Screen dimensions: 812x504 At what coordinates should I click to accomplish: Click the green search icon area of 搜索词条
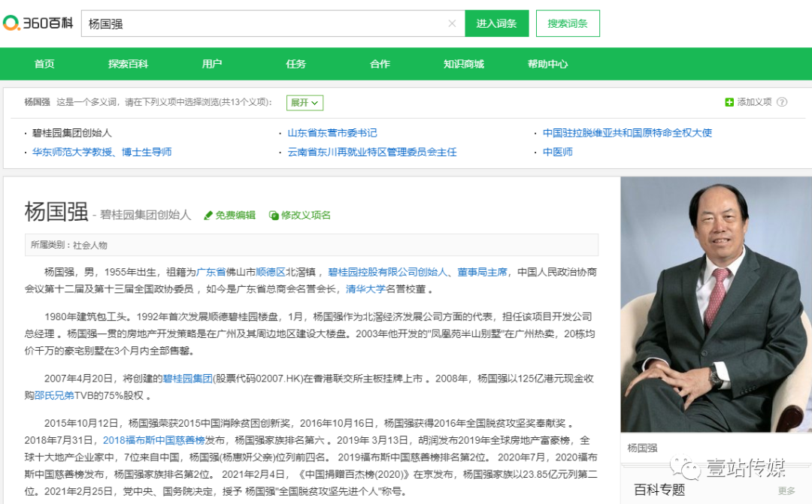pyautogui.click(x=568, y=23)
